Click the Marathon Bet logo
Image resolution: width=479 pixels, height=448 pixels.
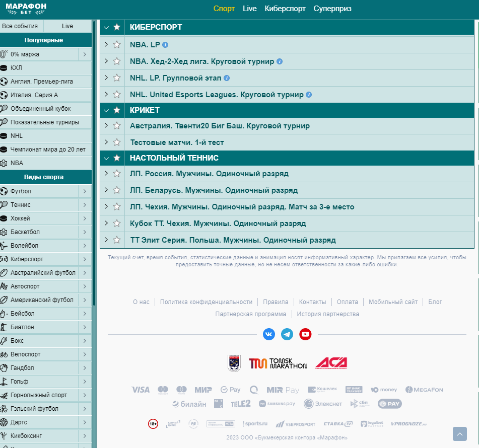(26, 9)
